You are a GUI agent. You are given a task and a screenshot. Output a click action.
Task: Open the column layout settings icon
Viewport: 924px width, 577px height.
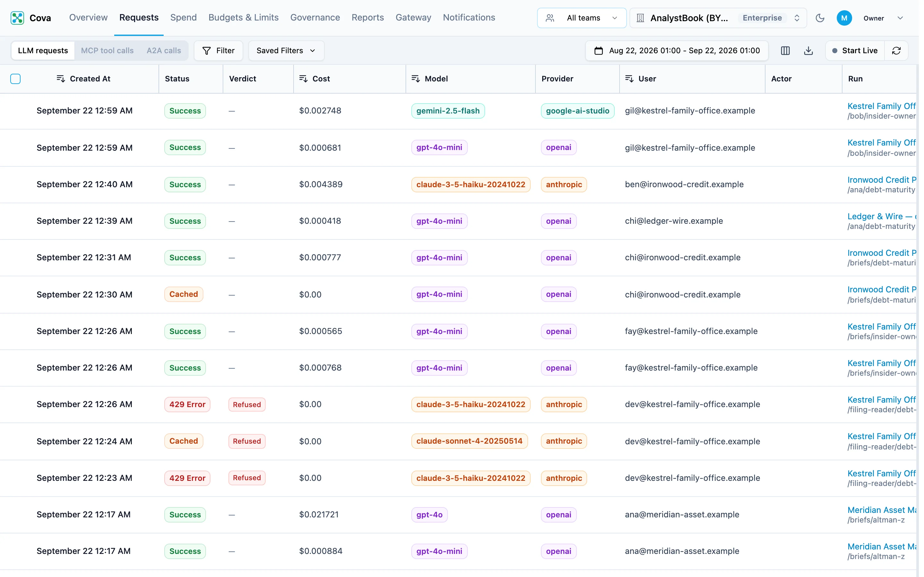tap(785, 51)
